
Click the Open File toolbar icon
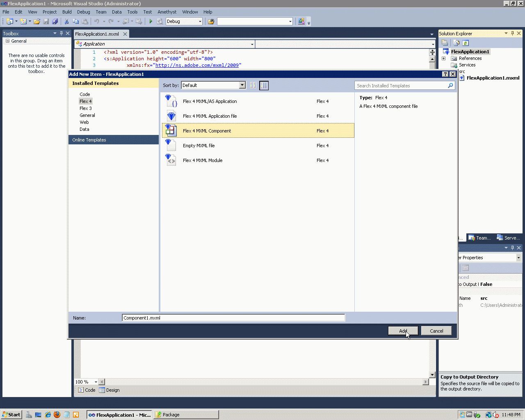pyautogui.click(x=37, y=21)
